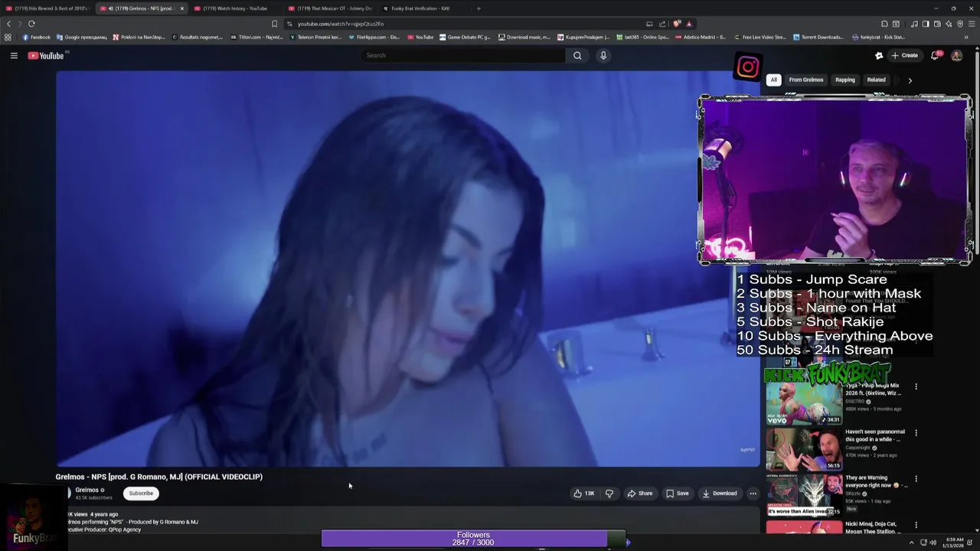Reload the current page
Screen dimensions: 980x551
(x=31, y=24)
